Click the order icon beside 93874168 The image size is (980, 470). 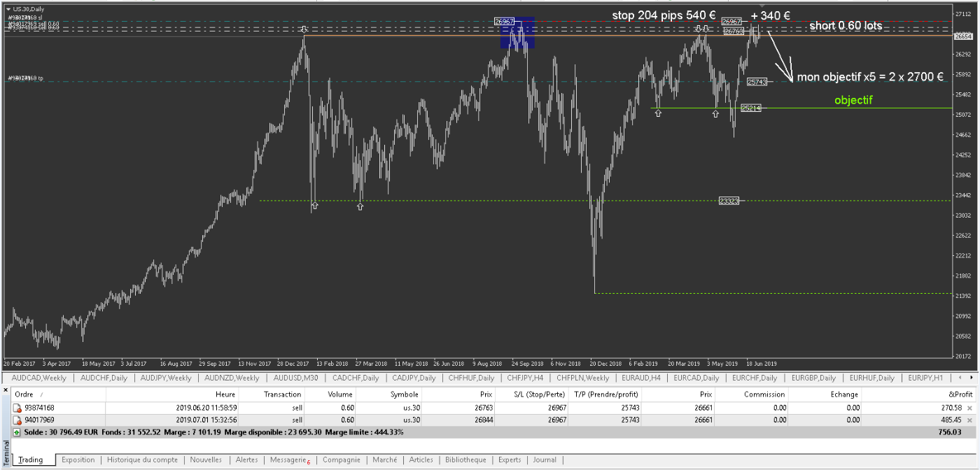click(x=17, y=408)
